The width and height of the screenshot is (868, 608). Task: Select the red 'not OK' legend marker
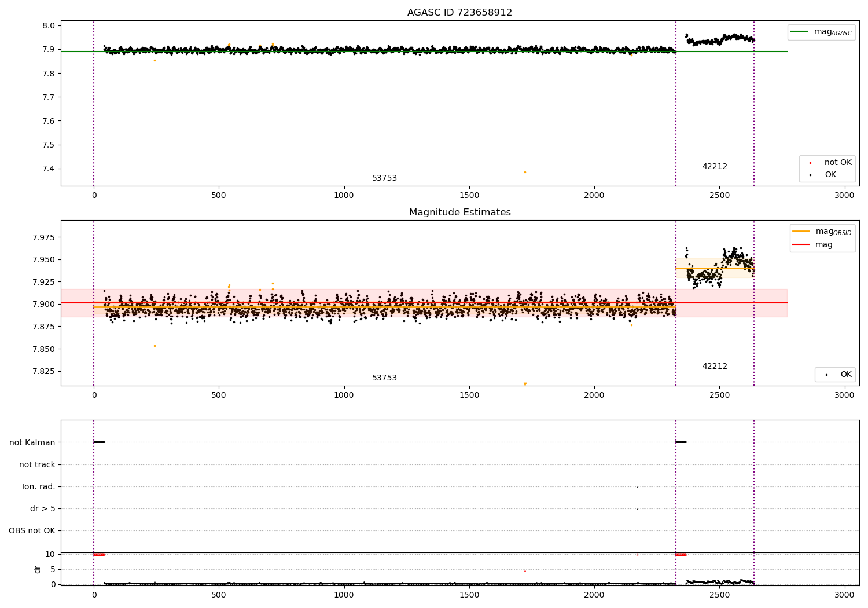pos(810,163)
